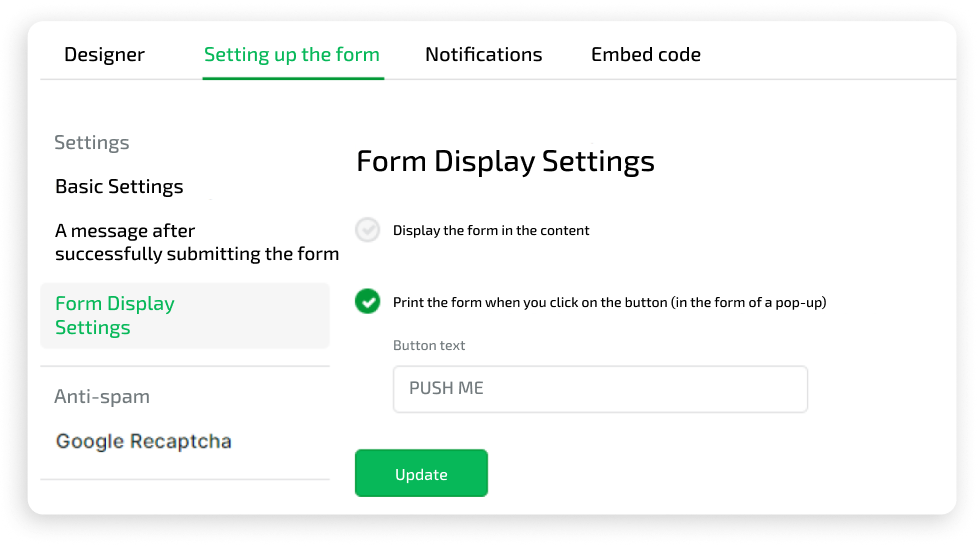This screenshot has height=547, width=979.
Task: Switch to the Notifications tab
Action: pyautogui.click(x=483, y=55)
